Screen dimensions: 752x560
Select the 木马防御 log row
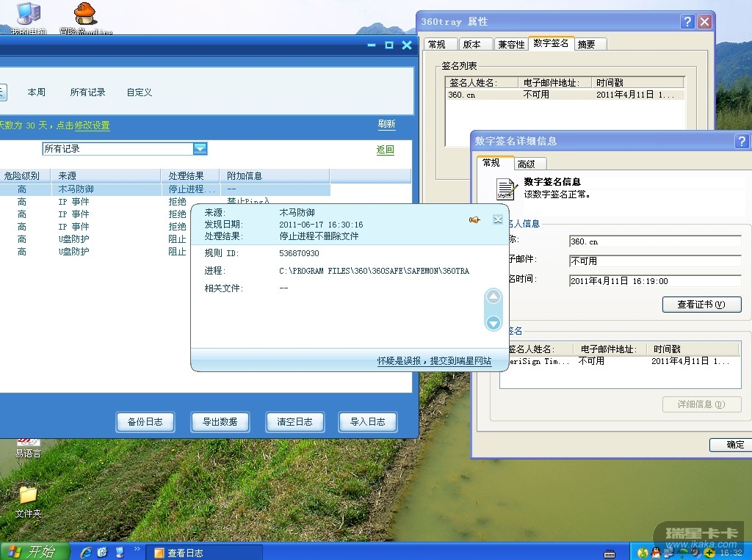click(165, 189)
